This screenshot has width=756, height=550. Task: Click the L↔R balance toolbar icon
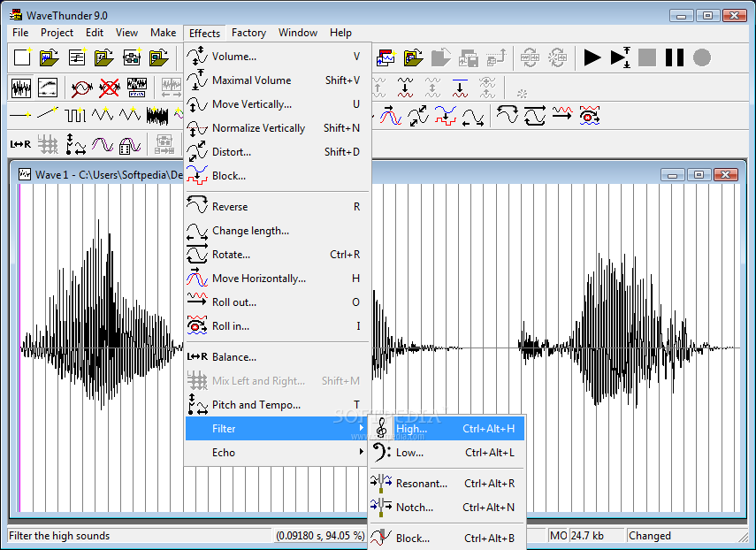coord(20,143)
